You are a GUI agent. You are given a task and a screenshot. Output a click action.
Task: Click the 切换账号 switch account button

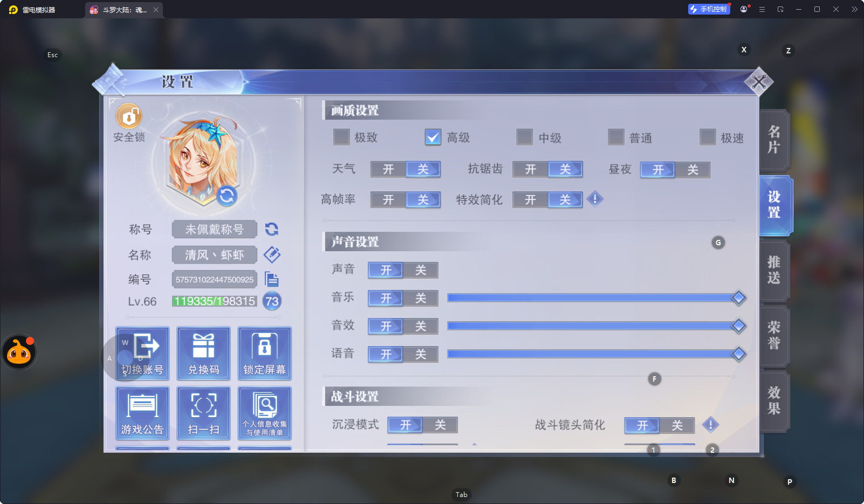tap(142, 353)
